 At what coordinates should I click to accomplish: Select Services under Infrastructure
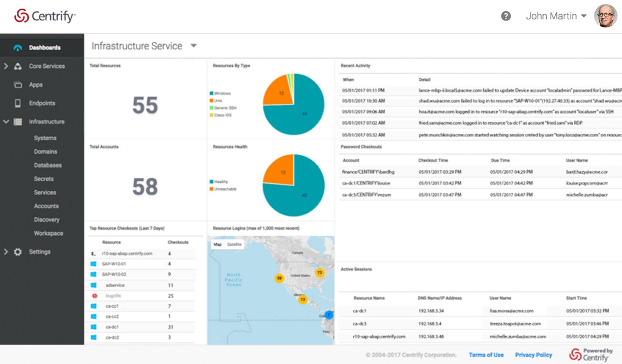pos(45,192)
